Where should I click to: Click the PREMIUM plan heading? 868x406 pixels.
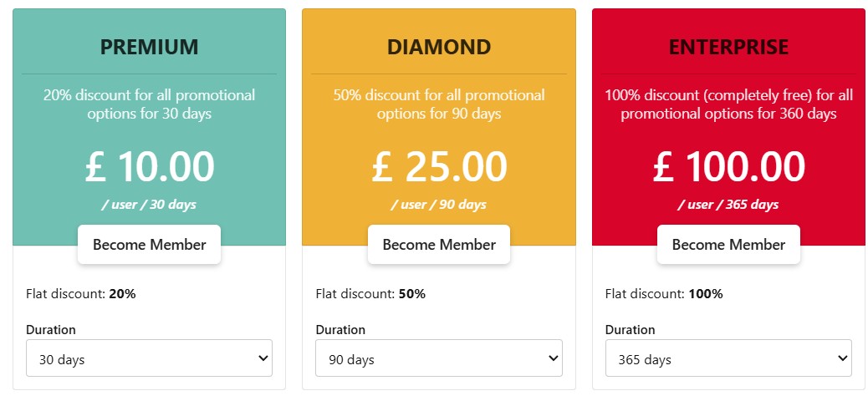tap(149, 47)
